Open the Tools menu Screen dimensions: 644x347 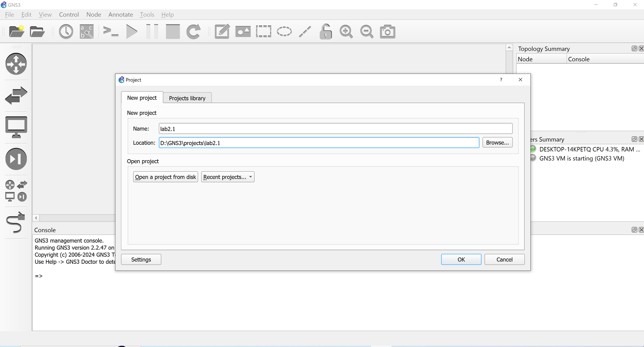pos(147,14)
